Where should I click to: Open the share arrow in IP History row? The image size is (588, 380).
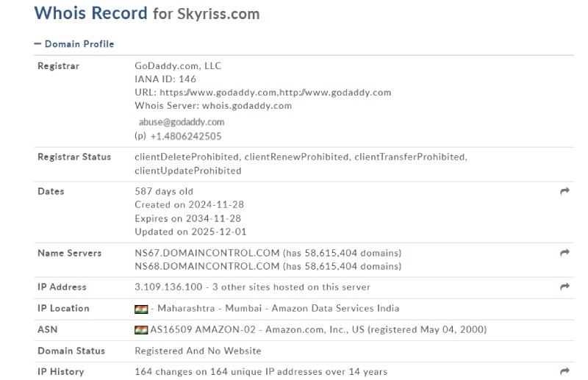point(564,371)
